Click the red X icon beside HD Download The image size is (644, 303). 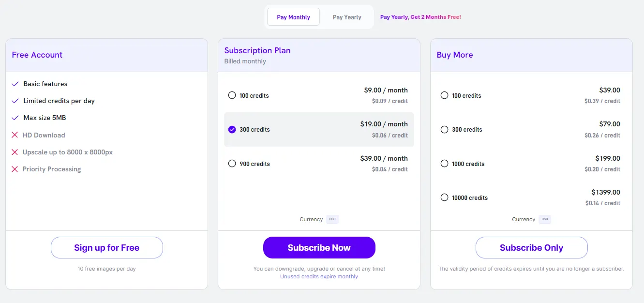15,135
